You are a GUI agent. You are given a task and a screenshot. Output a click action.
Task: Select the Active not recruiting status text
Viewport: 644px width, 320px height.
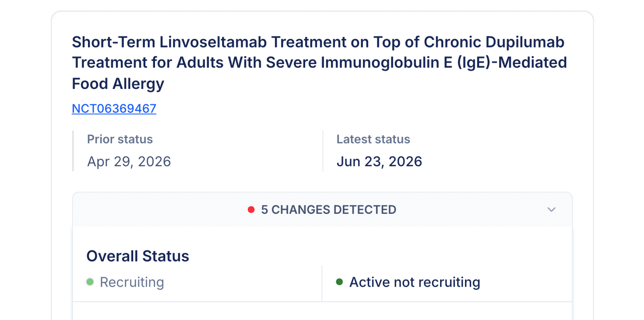(x=415, y=282)
